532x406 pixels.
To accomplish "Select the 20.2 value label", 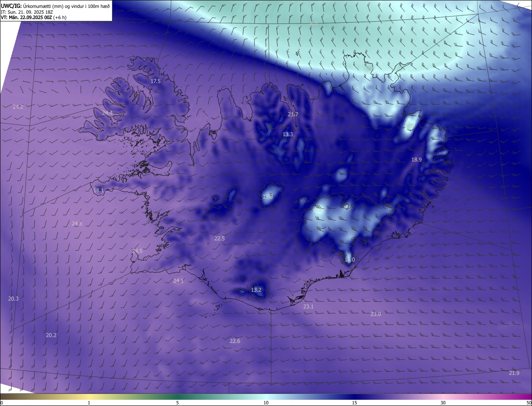I will [51, 335].
